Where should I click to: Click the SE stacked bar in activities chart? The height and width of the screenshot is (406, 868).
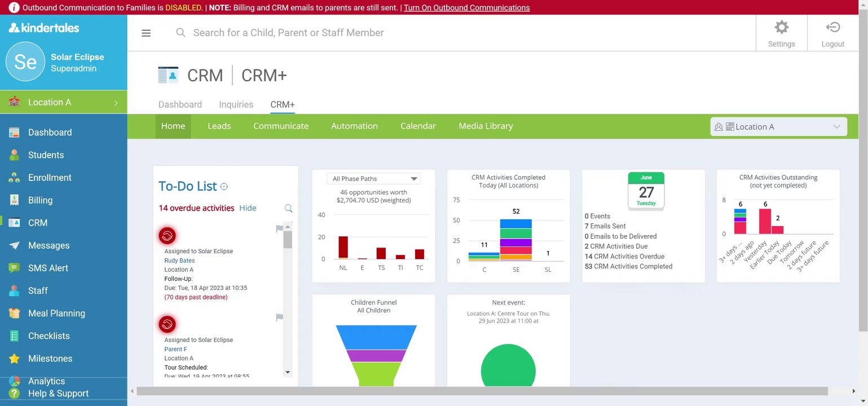tap(515, 240)
